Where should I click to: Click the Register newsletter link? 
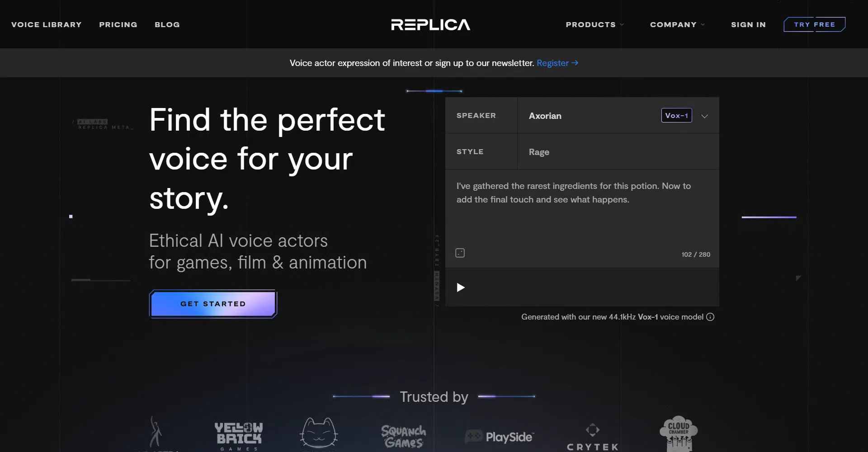click(x=557, y=63)
